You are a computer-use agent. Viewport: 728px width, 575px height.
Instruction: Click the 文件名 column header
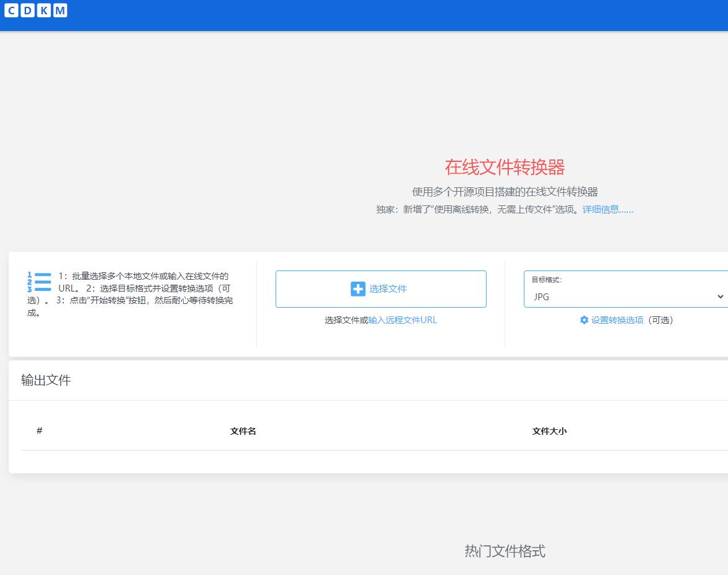[243, 431]
